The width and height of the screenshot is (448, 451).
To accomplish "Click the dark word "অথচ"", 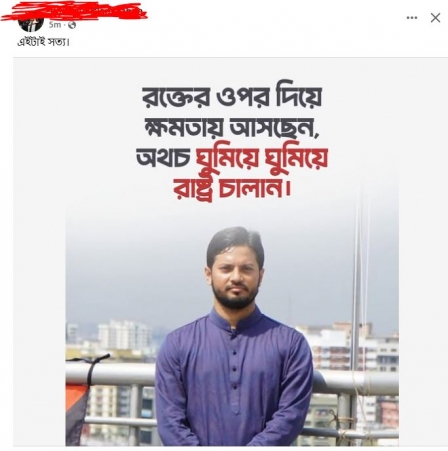I will (163, 158).
